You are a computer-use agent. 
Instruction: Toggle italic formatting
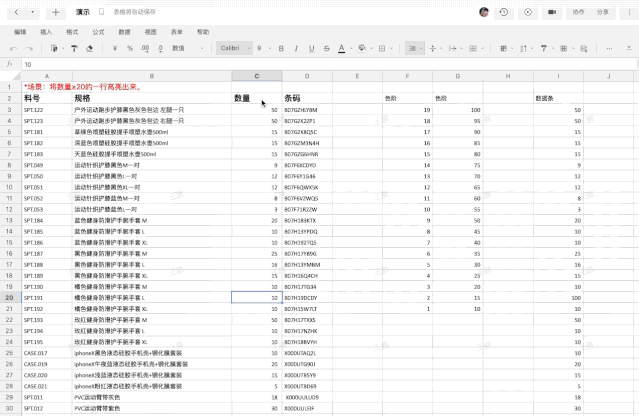(296, 48)
